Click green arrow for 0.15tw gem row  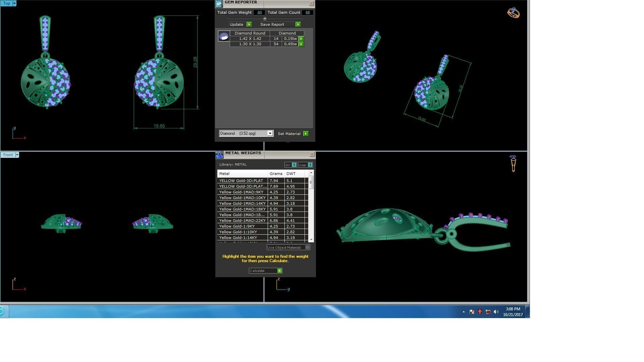[x=301, y=39]
